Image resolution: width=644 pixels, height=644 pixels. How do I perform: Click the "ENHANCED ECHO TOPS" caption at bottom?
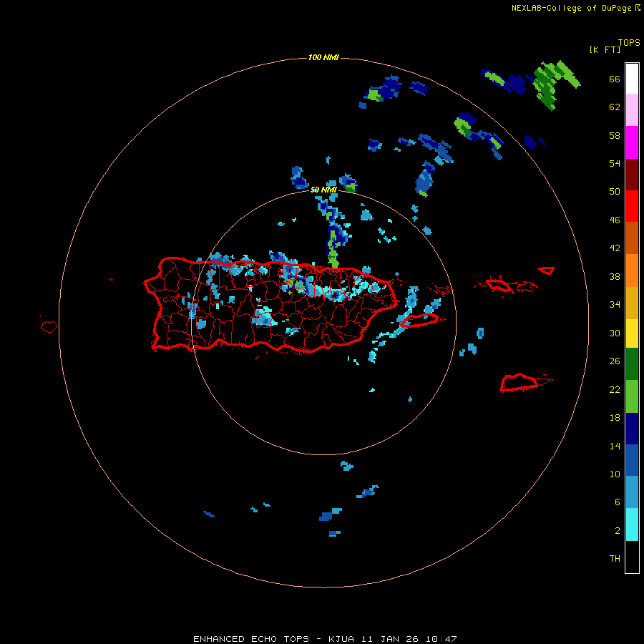pos(251,639)
